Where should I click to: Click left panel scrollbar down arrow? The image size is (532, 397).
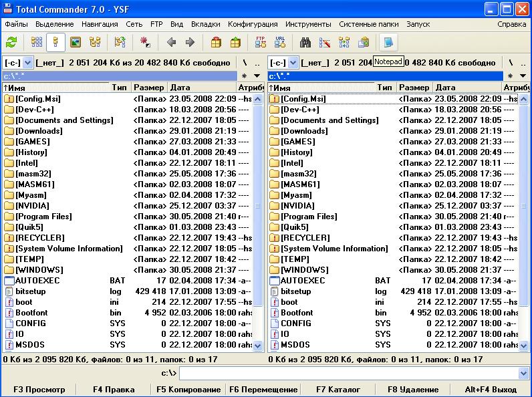258,346
